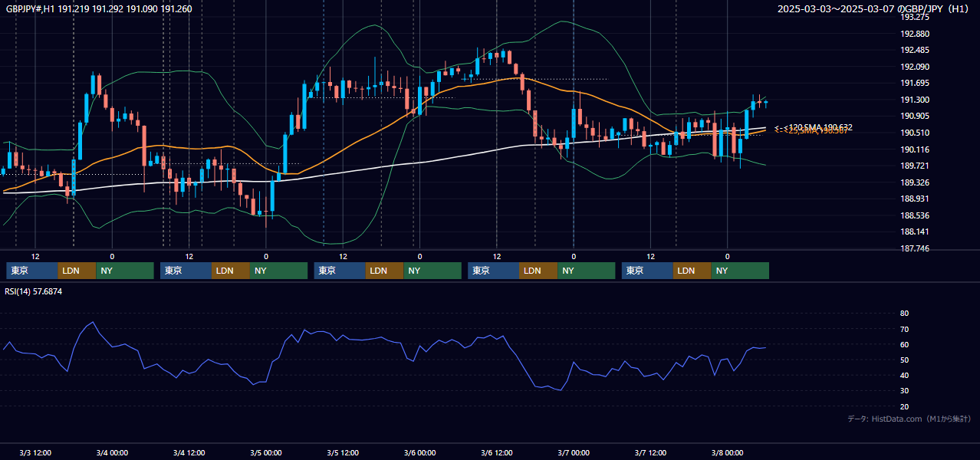Select the 3/7 00:00 date label

[574, 452]
